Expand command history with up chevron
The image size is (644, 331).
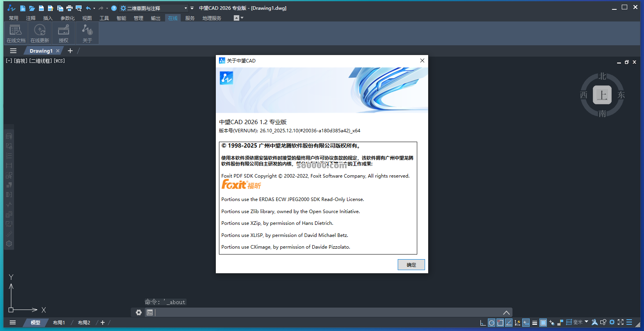[506, 312]
